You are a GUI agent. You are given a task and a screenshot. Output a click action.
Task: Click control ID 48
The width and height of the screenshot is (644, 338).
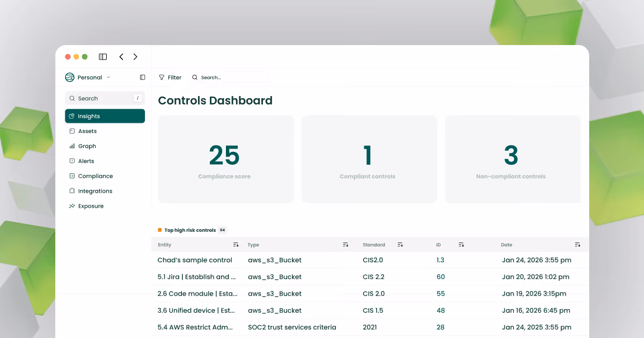click(441, 310)
